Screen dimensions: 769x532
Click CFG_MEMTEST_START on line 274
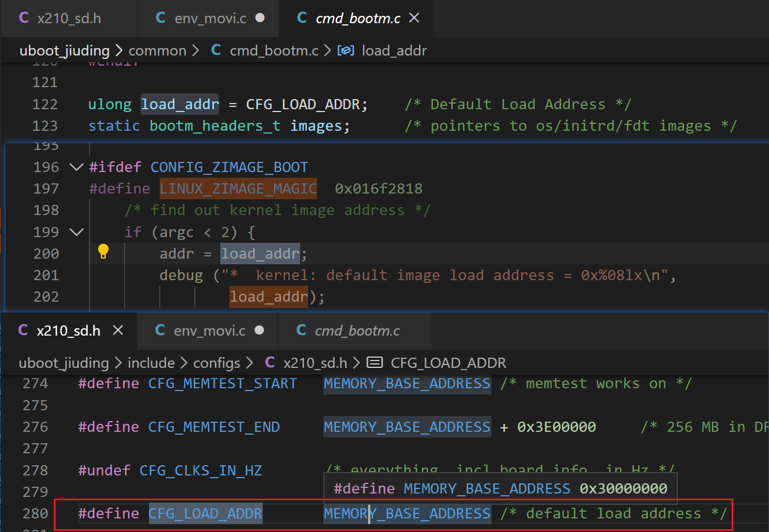pyautogui.click(x=223, y=383)
